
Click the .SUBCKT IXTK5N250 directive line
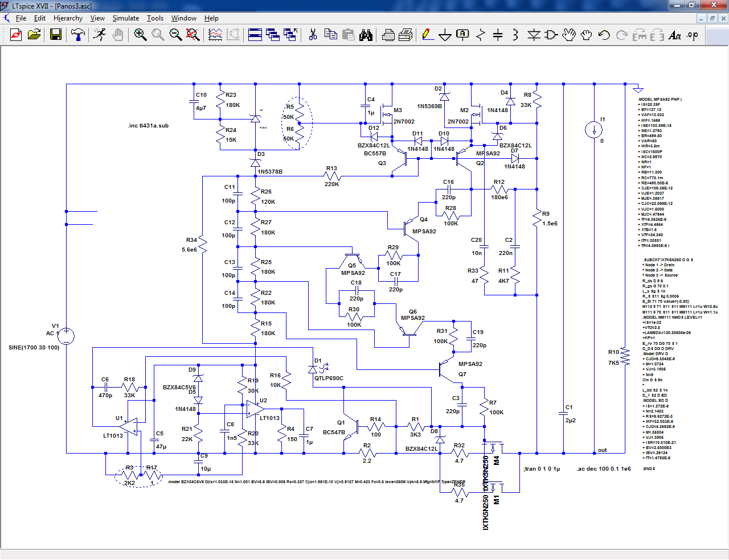667,260
